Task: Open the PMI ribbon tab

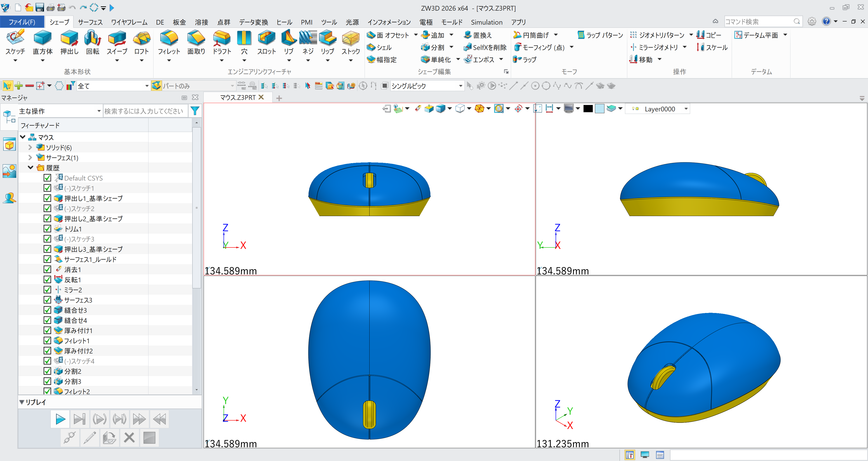Action: [x=306, y=22]
